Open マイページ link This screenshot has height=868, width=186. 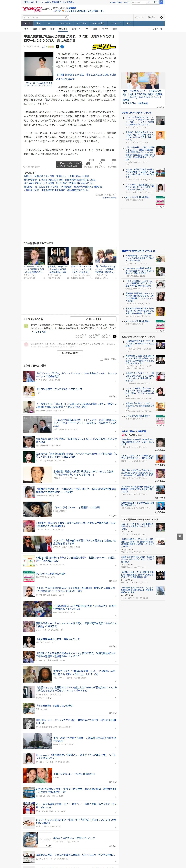click(x=139, y=18)
